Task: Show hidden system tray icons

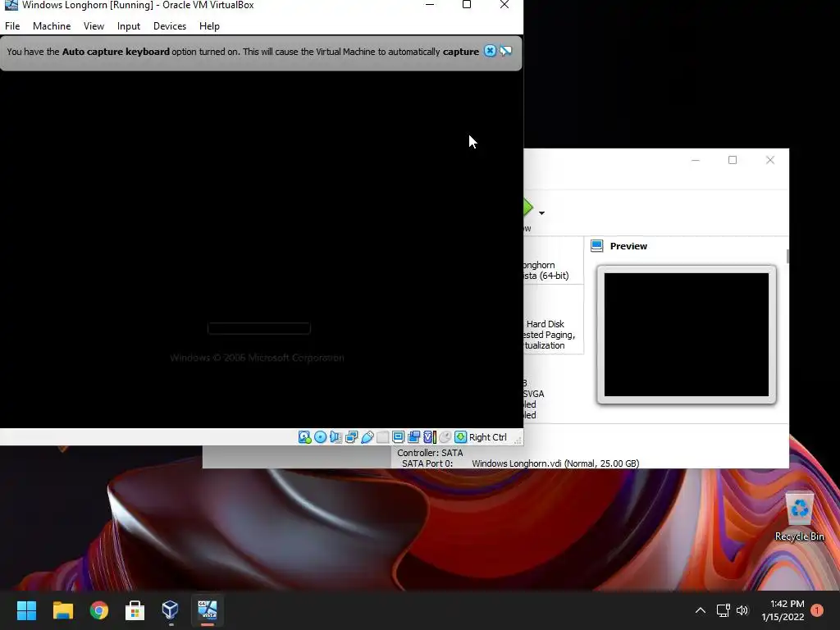Action: 701,609
